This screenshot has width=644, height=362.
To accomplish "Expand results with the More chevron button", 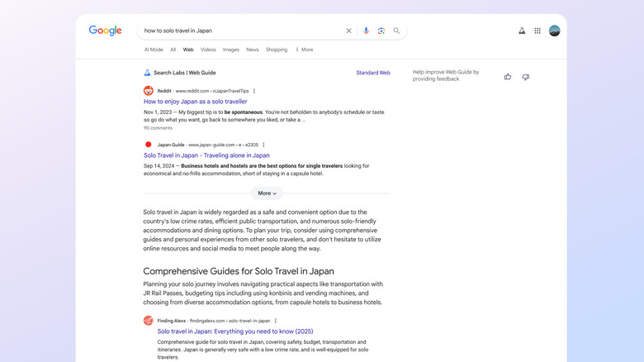I will click(x=267, y=193).
